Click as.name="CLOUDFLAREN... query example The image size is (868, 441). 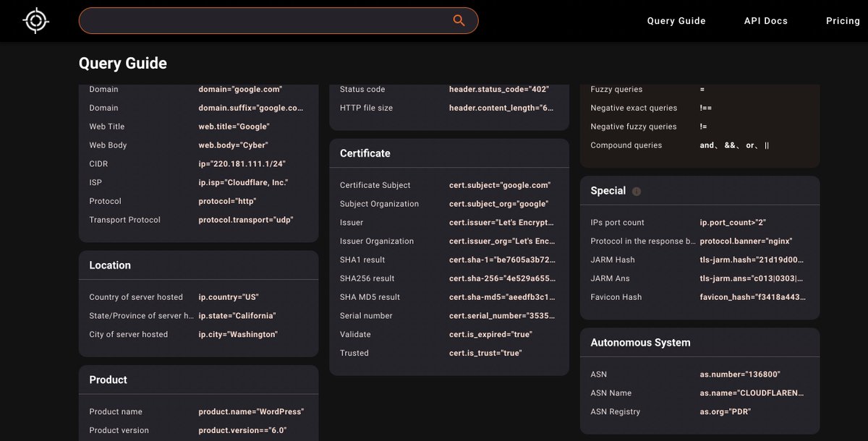(752, 393)
